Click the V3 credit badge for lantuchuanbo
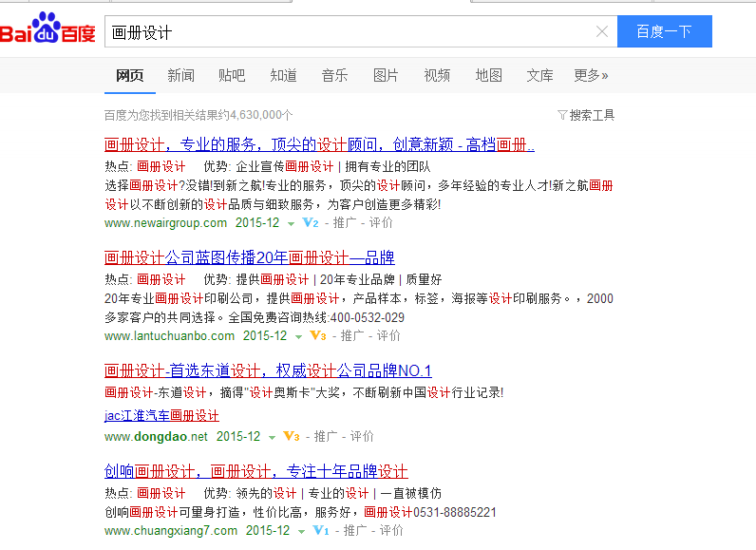The width and height of the screenshot is (756, 550). (318, 335)
